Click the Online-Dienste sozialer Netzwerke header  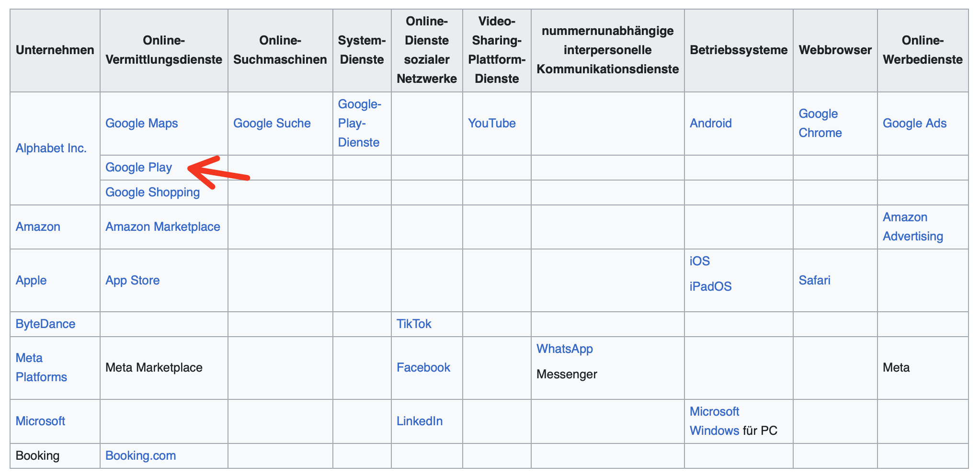427,50
